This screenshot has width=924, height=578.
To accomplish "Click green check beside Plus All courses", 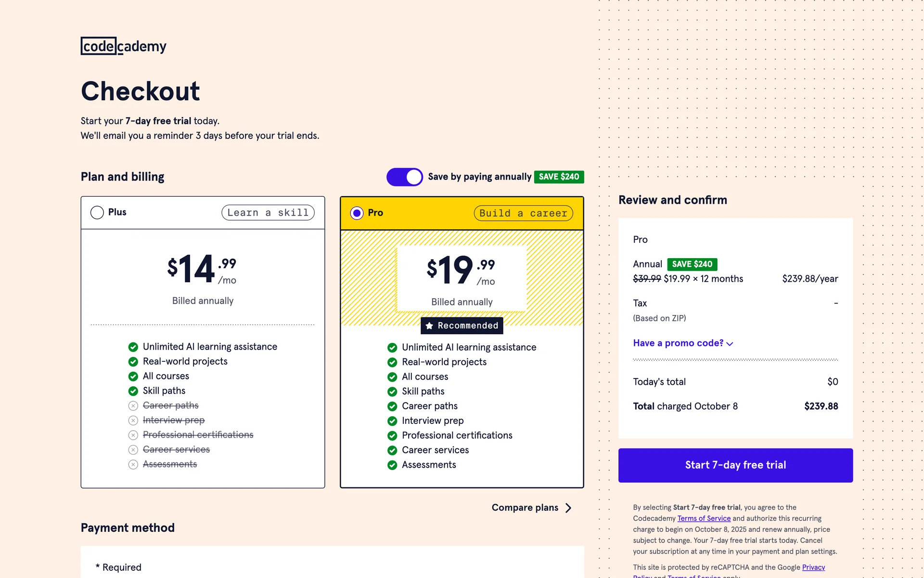I will coord(133,376).
